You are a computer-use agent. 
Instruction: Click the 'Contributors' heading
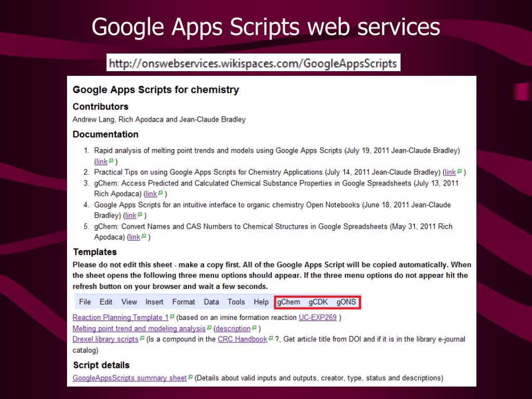coord(100,107)
